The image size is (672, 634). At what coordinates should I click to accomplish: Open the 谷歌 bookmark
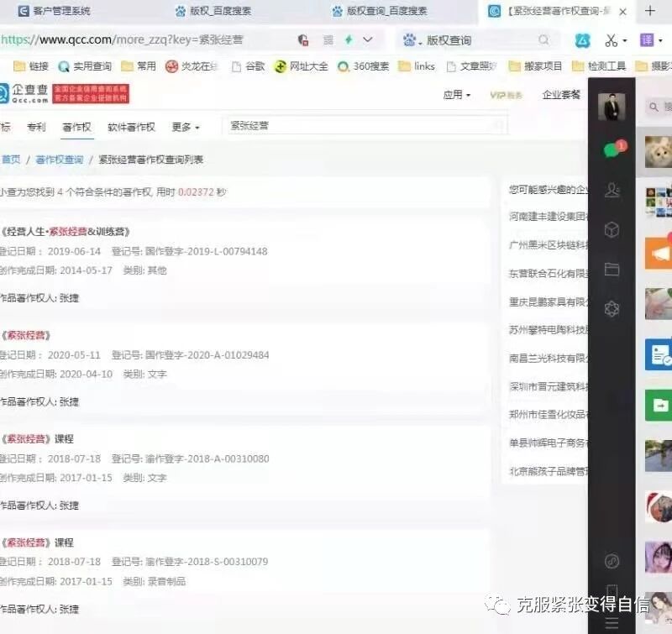(x=248, y=66)
